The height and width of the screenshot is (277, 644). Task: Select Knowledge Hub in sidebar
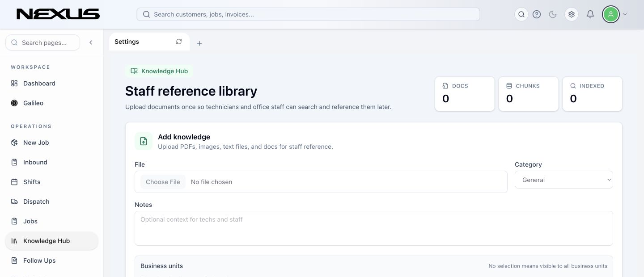coord(51,241)
